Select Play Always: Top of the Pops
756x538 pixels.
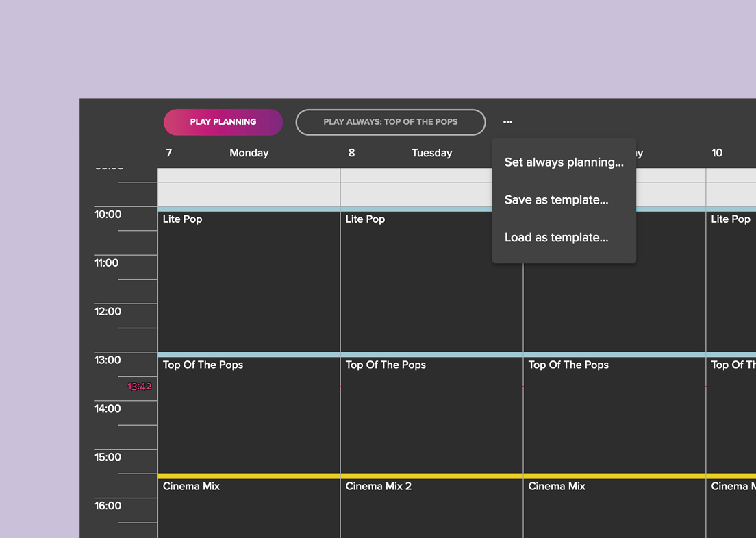390,122
